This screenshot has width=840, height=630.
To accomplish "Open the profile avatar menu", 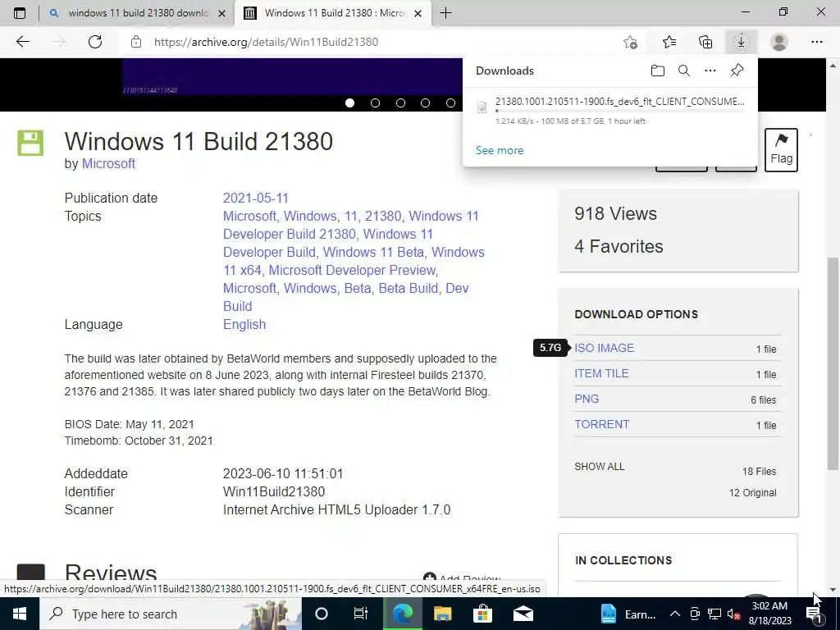I will click(x=779, y=42).
